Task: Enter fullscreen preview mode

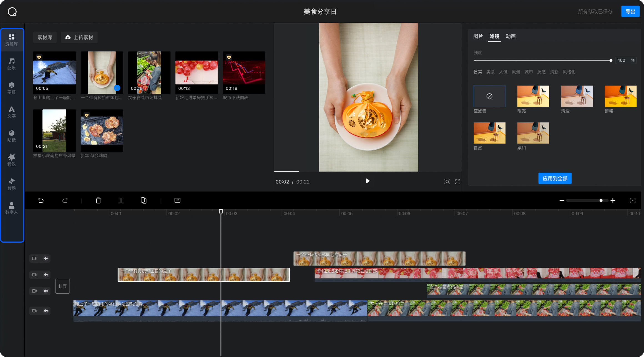Action: [x=457, y=182]
